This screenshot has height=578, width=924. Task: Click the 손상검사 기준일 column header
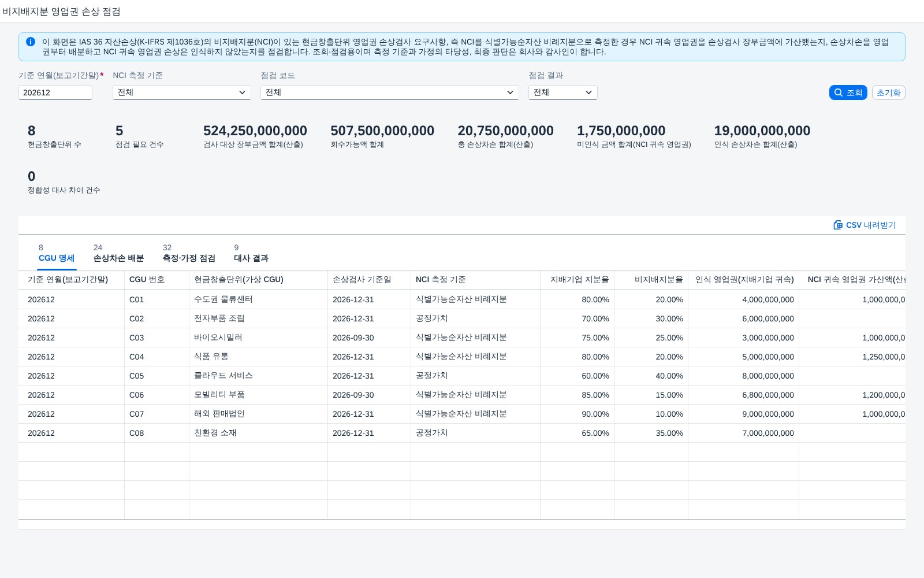(369, 280)
